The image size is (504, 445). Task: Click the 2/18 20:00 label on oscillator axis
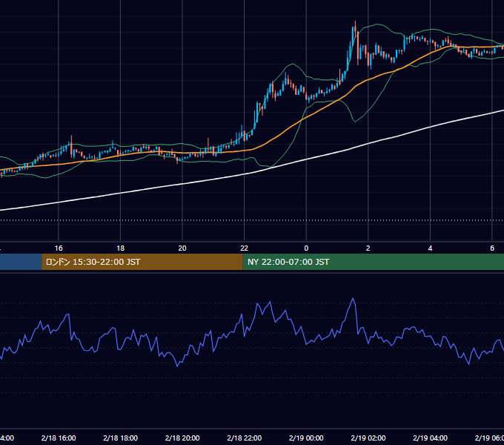point(182,438)
